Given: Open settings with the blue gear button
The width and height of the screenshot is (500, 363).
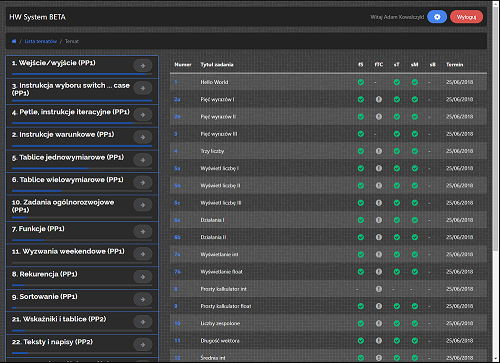Looking at the screenshot, I should [437, 17].
